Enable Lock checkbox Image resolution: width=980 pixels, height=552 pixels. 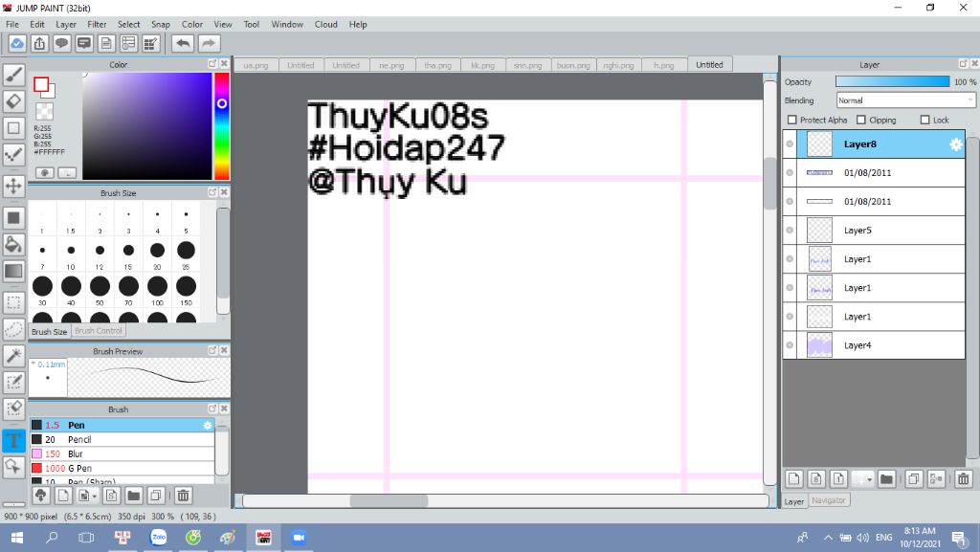point(925,120)
